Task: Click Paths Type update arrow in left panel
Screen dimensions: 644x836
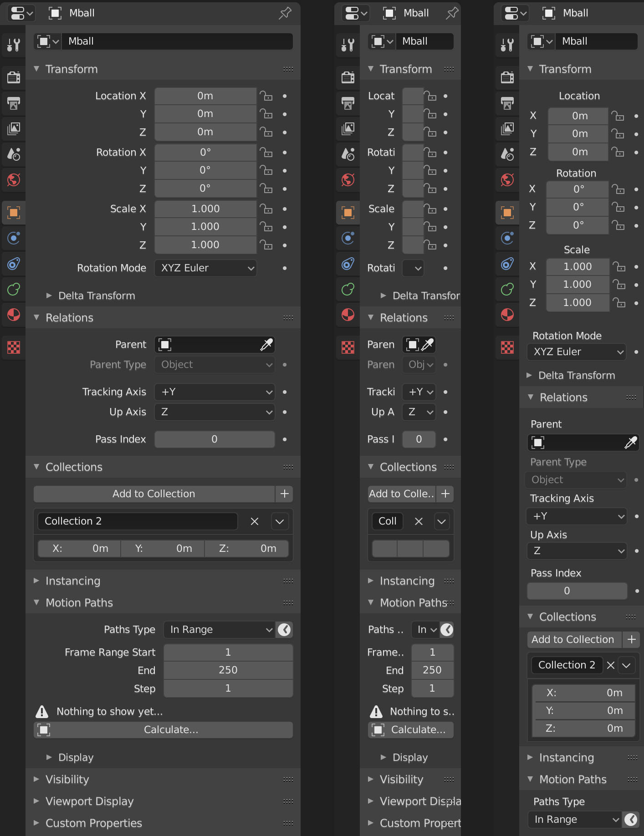Action: [284, 630]
